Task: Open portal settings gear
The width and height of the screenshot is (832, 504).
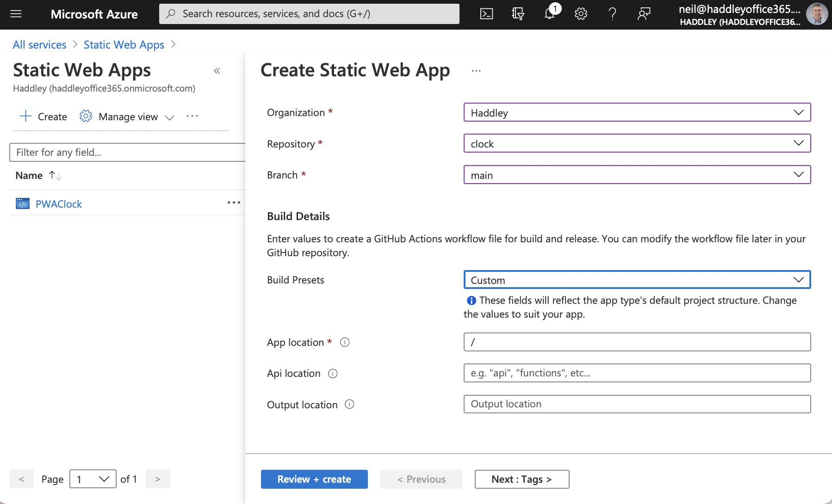Action: tap(581, 14)
